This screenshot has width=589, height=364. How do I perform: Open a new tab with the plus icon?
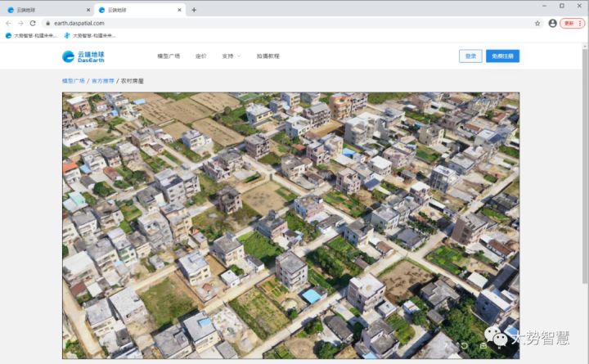click(194, 10)
